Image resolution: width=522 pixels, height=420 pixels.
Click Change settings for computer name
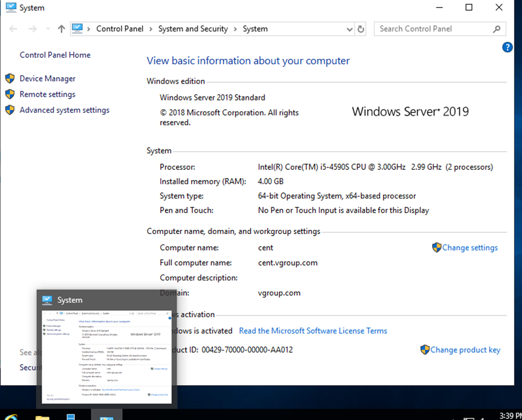tap(470, 247)
